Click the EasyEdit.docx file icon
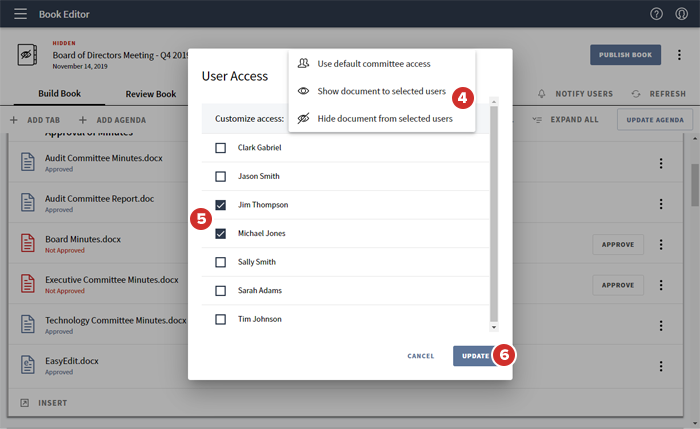The width and height of the screenshot is (700, 429). point(28,364)
